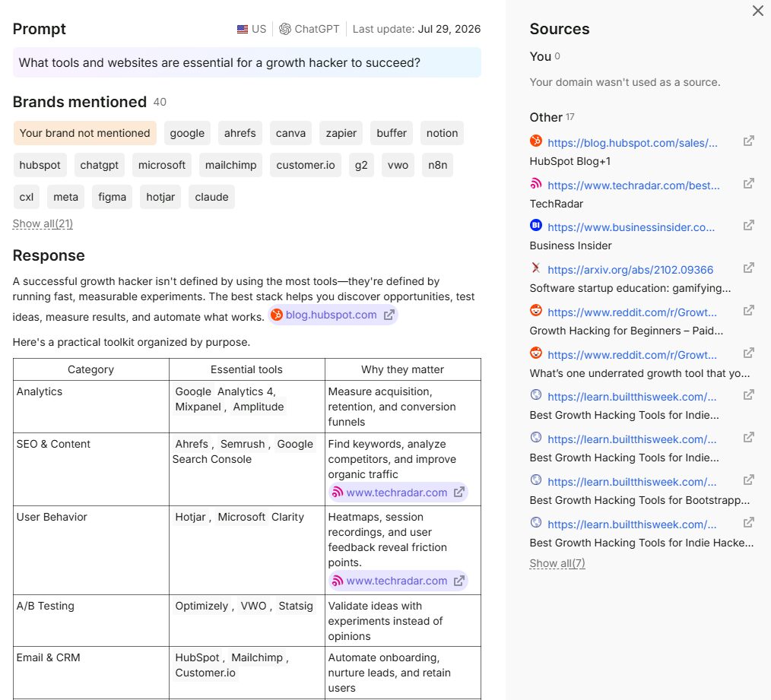Click external icon in User Behavior techradar chip
Image resolution: width=771 pixels, height=700 pixels.
tap(458, 581)
